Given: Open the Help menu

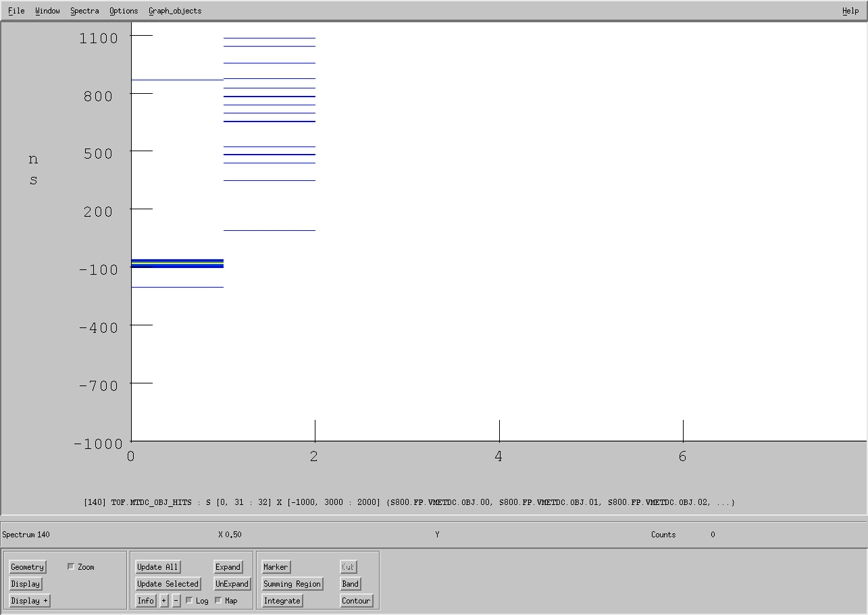Looking at the screenshot, I should tap(850, 11).
